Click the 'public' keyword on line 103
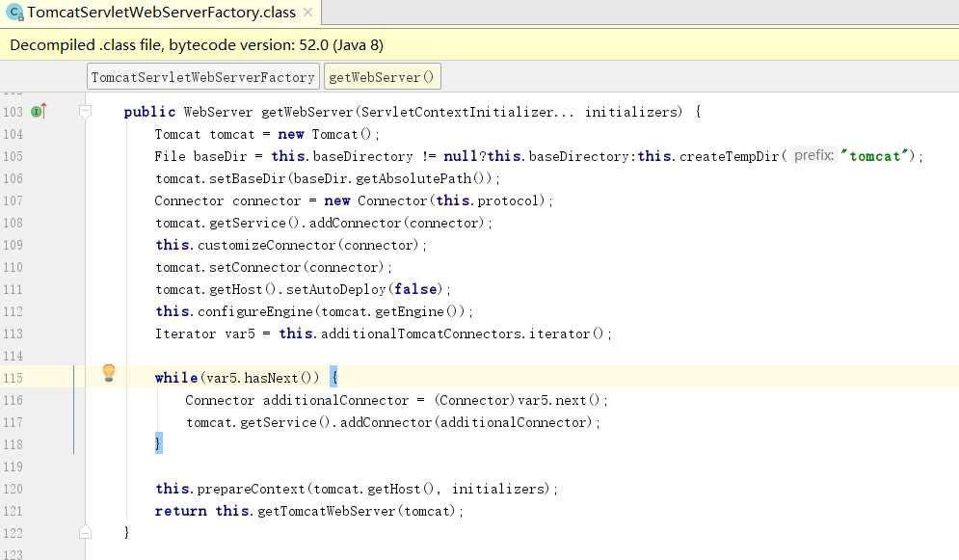Screen dimensions: 959x560 (149, 112)
